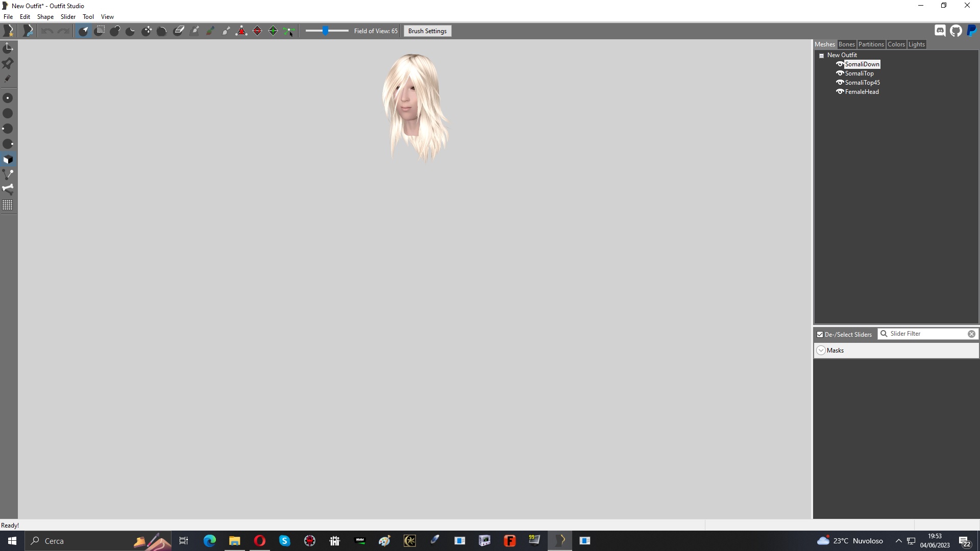980x551 pixels.
Task: Hide the SomaliTop mesh via eye icon
Action: point(840,73)
